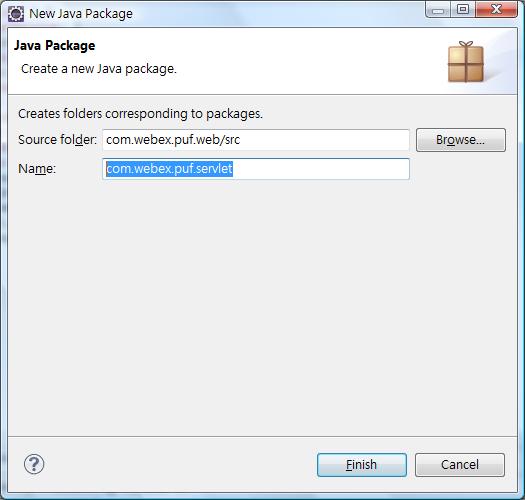Open help via question mark icon
This screenshot has width=525, height=500.
click(x=34, y=464)
